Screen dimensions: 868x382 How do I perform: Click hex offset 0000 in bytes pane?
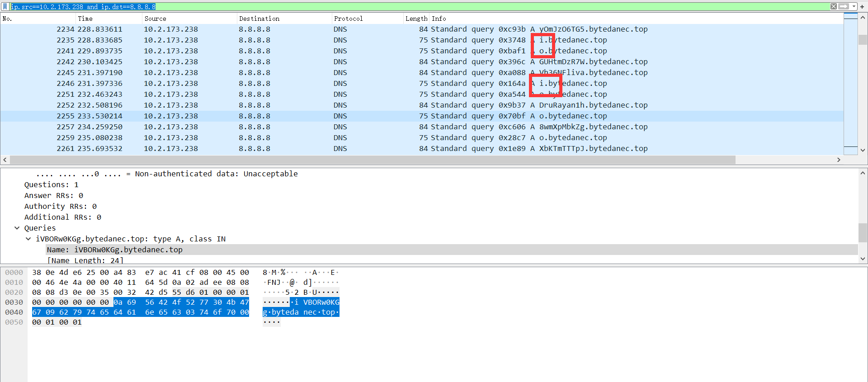[x=14, y=272]
